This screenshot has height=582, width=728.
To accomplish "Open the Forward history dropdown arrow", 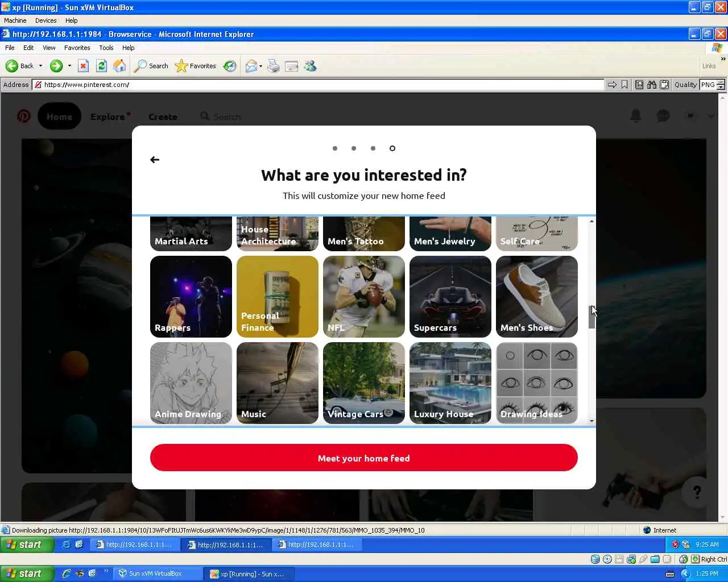I will [69, 66].
